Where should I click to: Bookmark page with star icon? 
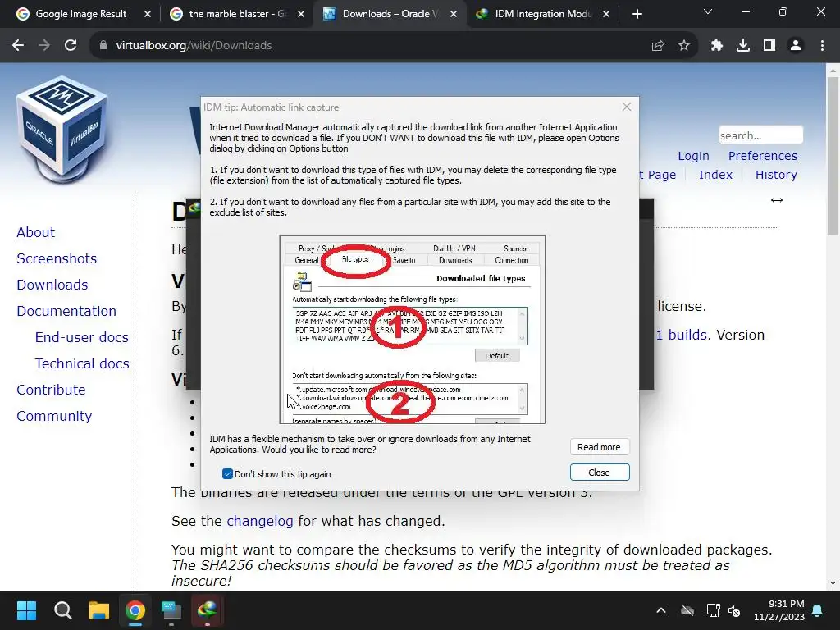point(684,46)
